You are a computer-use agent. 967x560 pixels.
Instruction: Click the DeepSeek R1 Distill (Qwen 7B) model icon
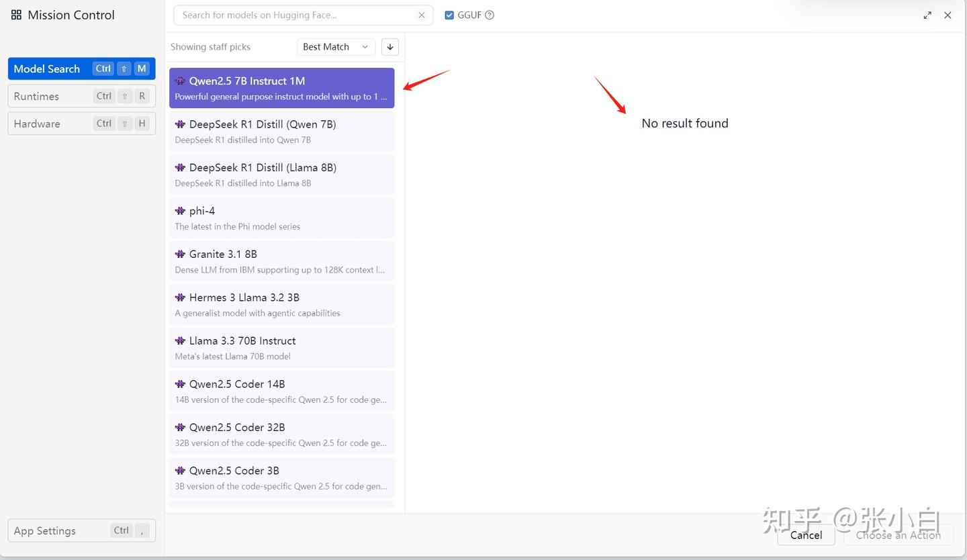tap(180, 124)
